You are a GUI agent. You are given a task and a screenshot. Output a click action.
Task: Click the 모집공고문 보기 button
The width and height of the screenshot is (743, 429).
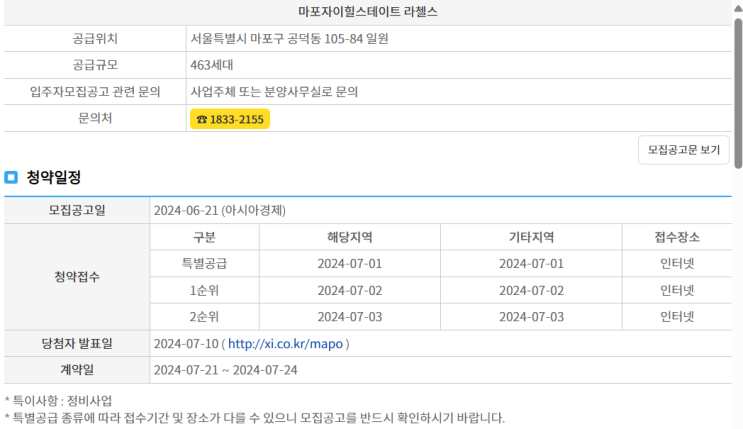pyautogui.click(x=683, y=150)
